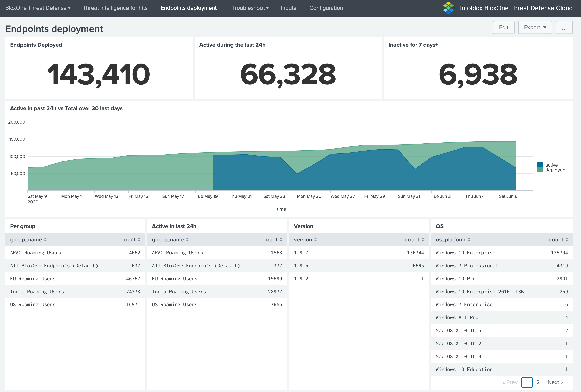Image resolution: width=581 pixels, height=392 pixels.
Task: Select EU Roaming Users count 46767
Action: [x=133, y=279]
